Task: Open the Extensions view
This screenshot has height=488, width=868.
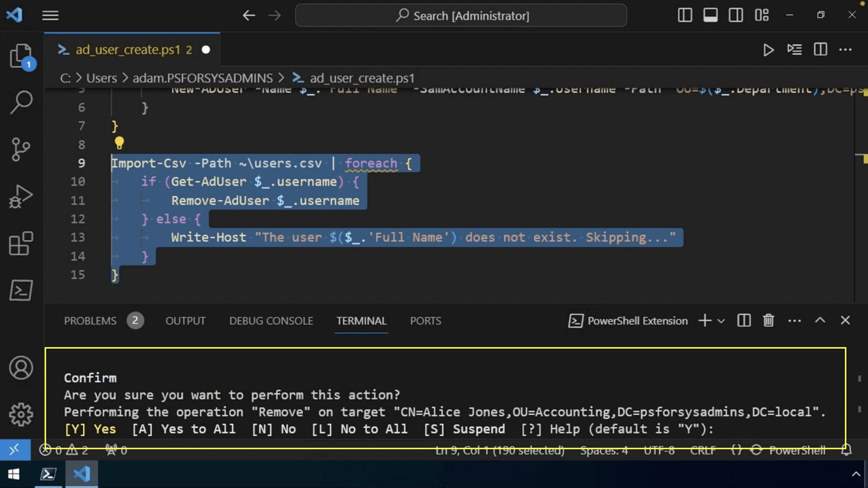Action: coord(21,244)
